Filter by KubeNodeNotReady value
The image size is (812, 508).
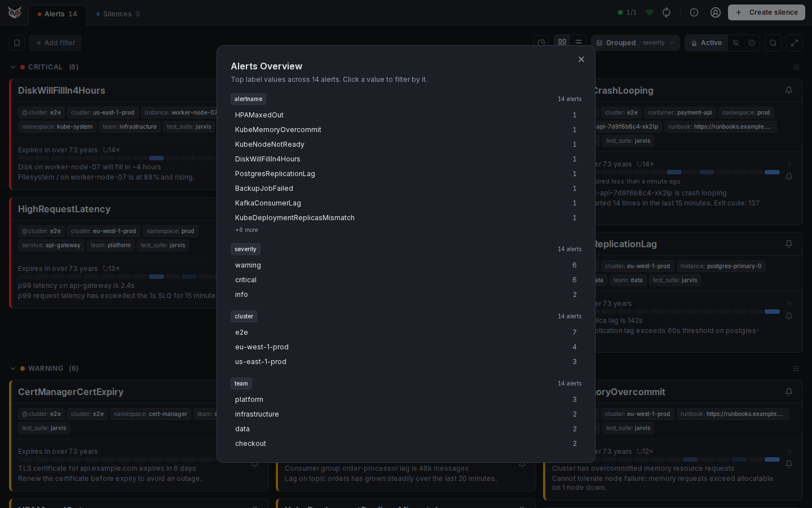coord(406,144)
